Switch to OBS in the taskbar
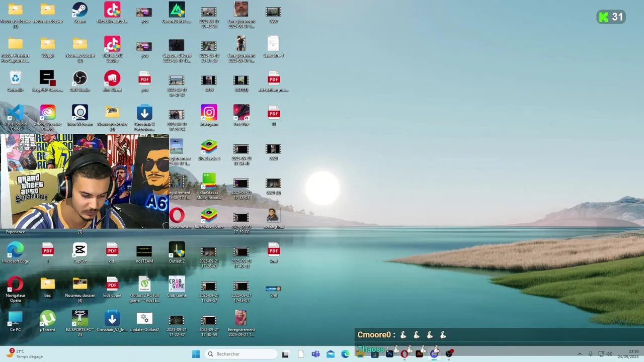 (449, 354)
